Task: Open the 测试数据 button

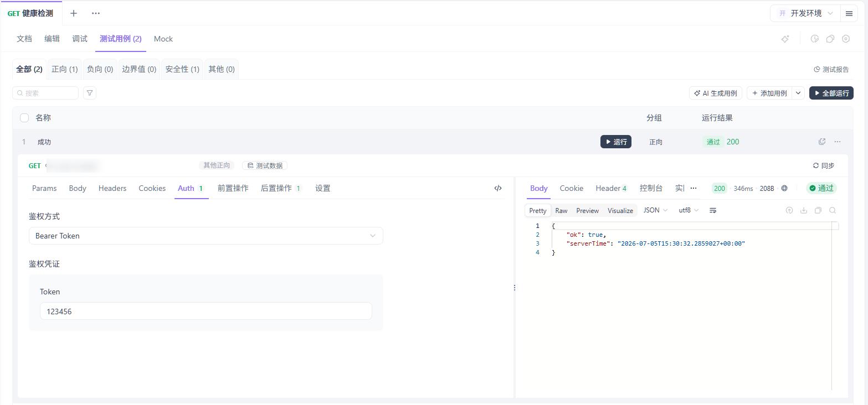Action: pyautogui.click(x=265, y=165)
